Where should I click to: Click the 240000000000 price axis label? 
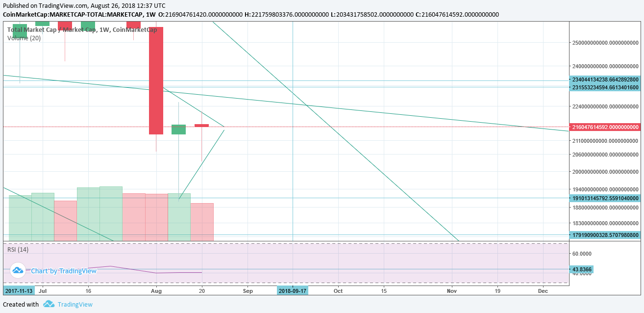coord(606,66)
